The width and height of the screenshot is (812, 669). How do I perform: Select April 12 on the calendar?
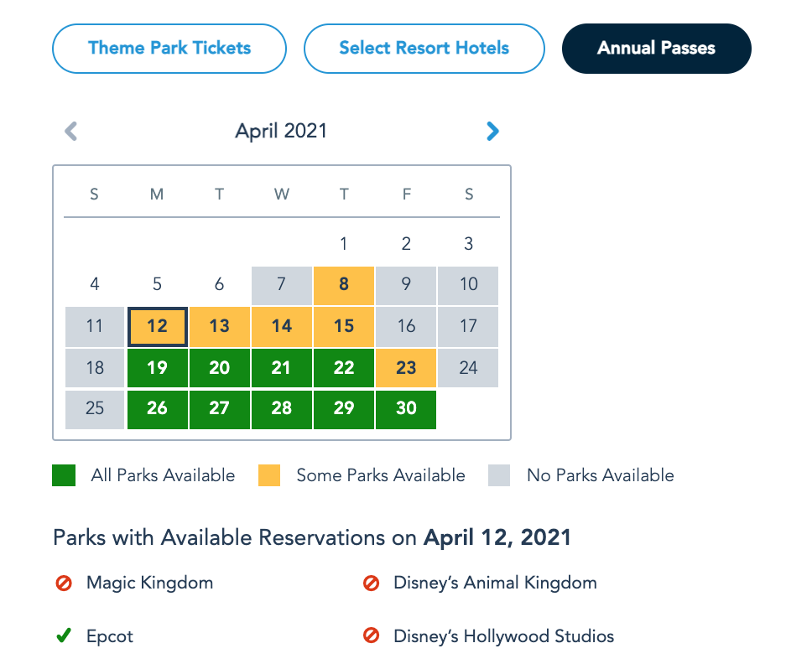pos(157,326)
